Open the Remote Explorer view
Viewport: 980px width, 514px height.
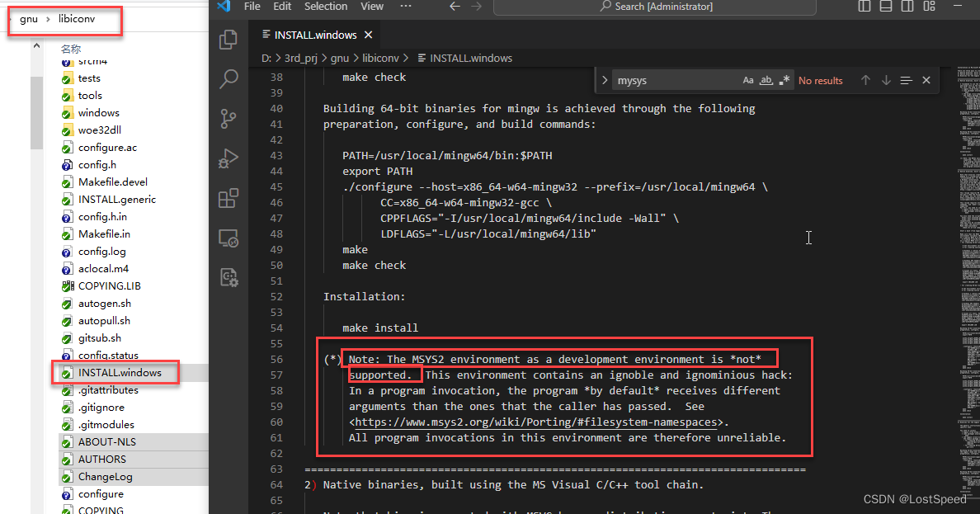229,238
